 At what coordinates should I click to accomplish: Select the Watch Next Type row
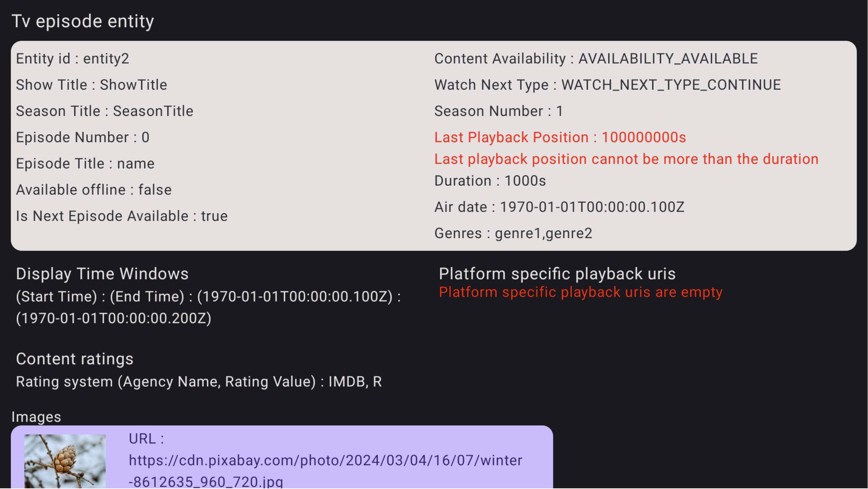point(607,85)
